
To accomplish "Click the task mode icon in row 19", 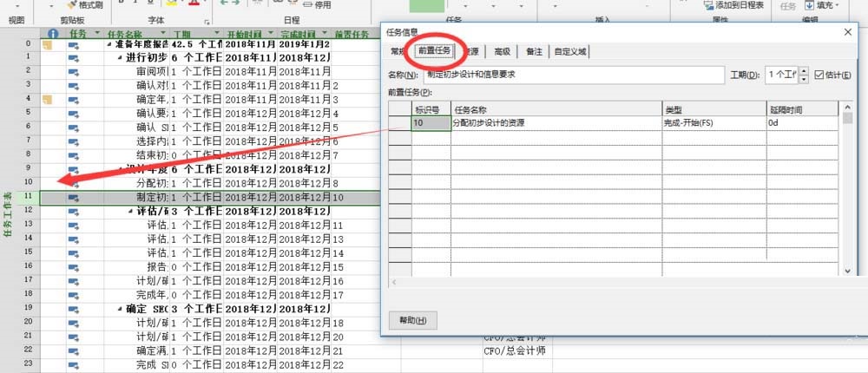I will [x=74, y=309].
